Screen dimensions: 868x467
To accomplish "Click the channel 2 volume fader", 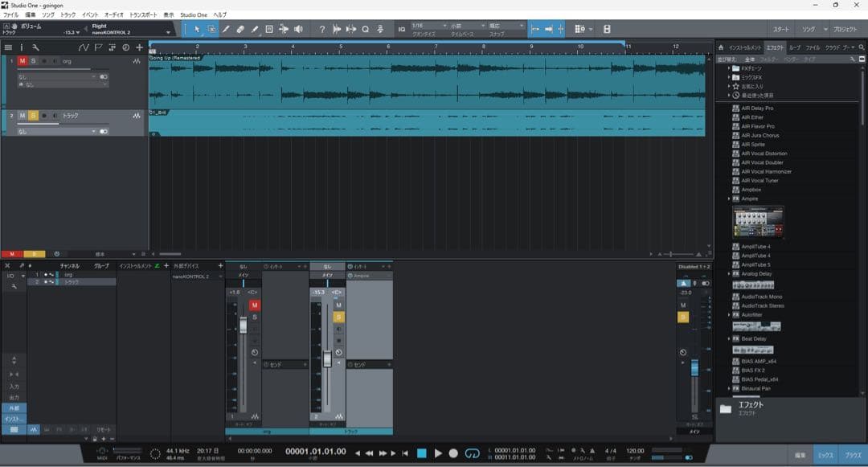I will pyautogui.click(x=327, y=359).
